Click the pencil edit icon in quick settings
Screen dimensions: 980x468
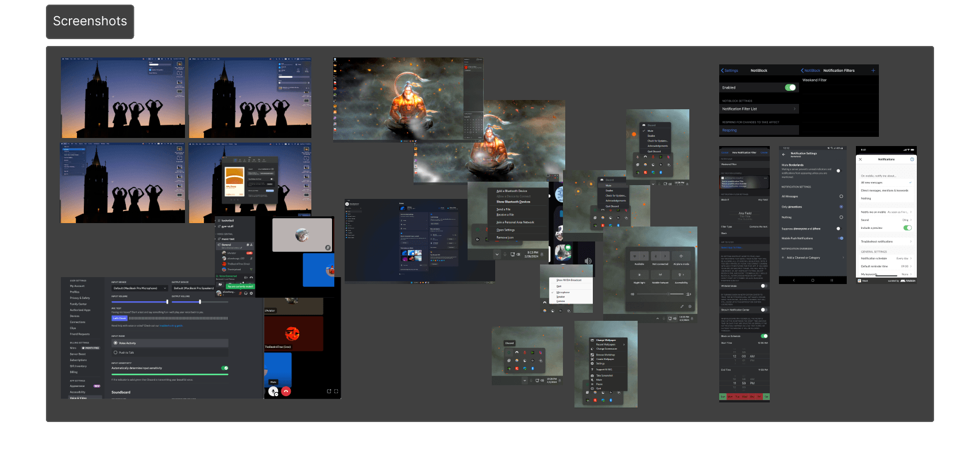(682, 306)
